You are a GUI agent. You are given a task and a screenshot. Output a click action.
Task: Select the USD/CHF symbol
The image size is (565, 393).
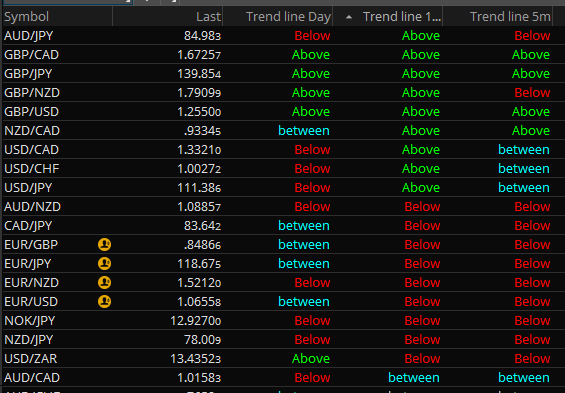(32, 169)
